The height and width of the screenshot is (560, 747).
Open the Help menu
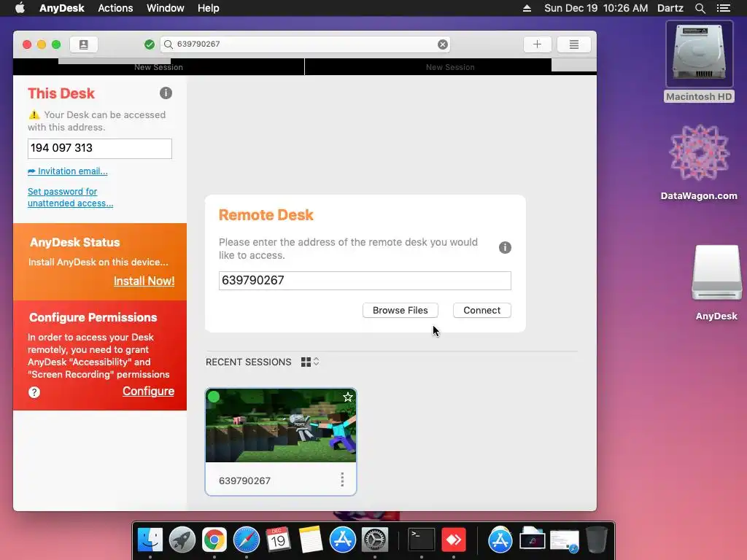coord(208,8)
